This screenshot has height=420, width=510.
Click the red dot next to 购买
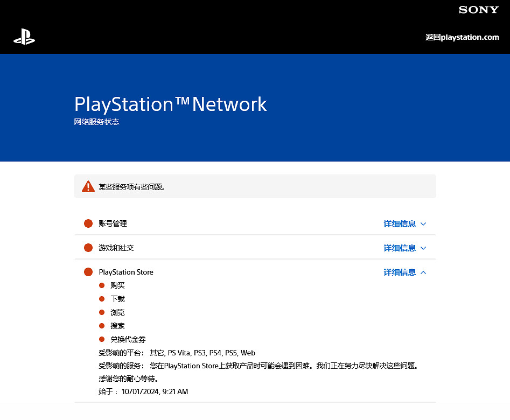(102, 285)
